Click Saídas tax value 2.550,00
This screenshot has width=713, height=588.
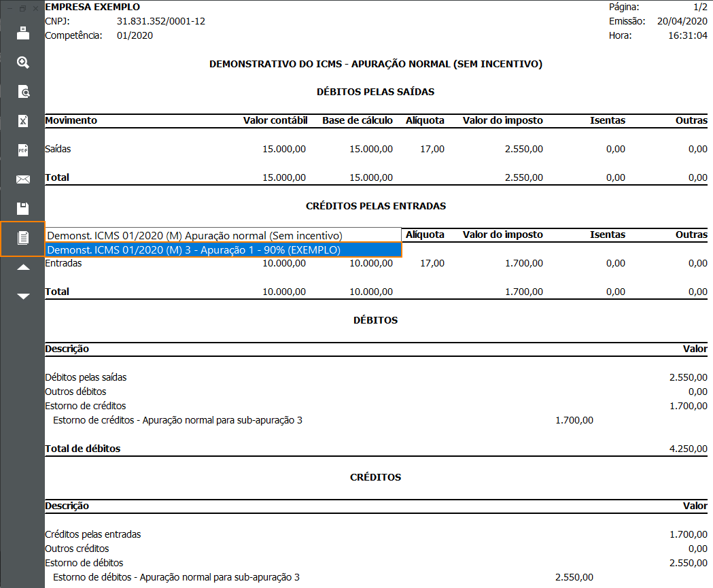pos(524,149)
